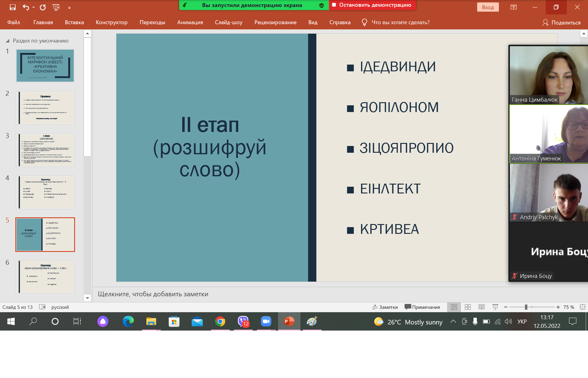
Task: Select slide 3 thumbnail in panel
Action: (x=45, y=150)
